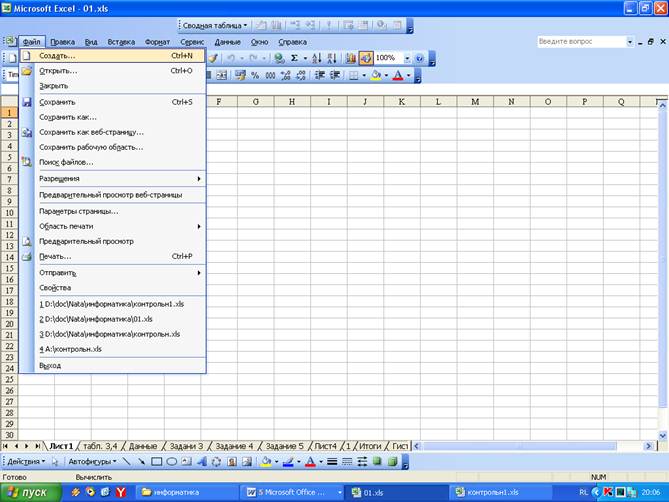
Task: Insert WordArt from Drawing toolbar
Action: (201, 461)
